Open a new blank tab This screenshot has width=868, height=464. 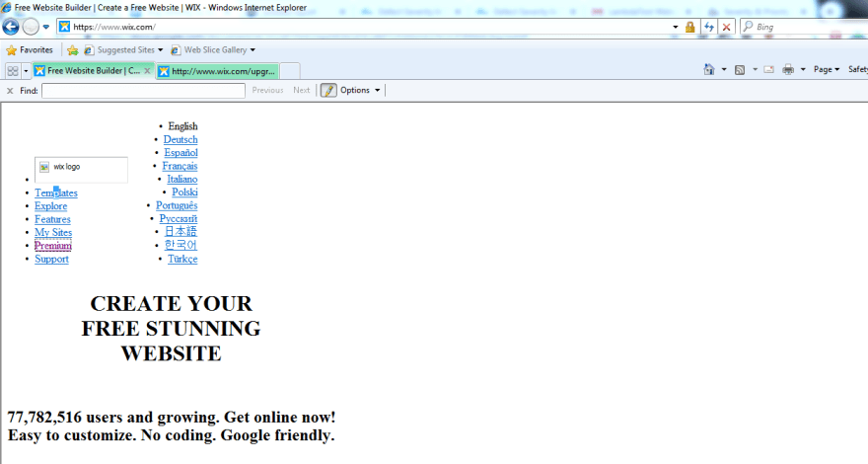290,71
